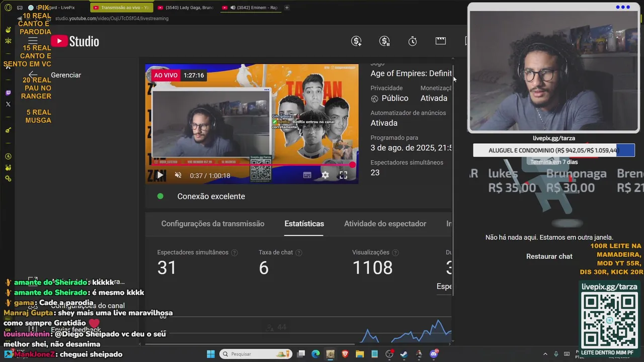Open Steam from the taskbar
The width and height of the screenshot is (644, 362).
click(404, 354)
